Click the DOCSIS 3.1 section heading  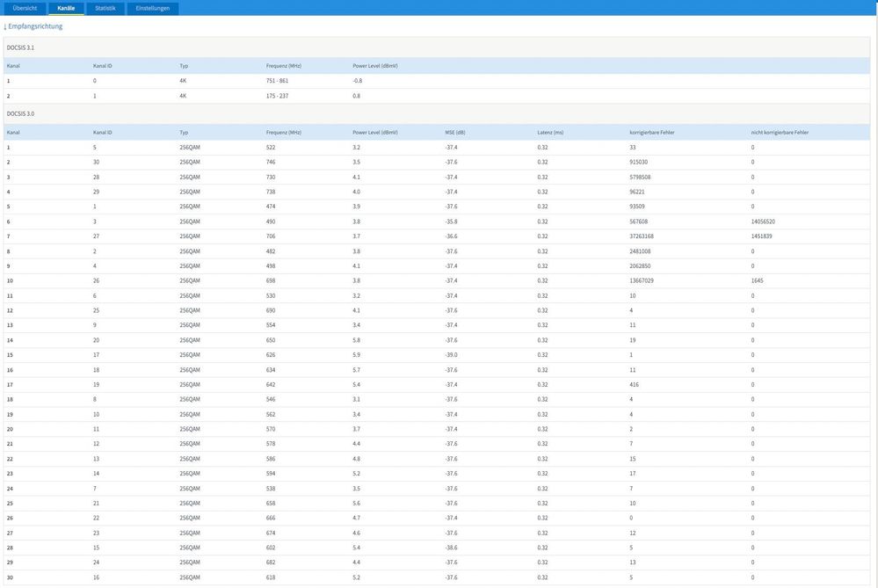click(x=20, y=47)
